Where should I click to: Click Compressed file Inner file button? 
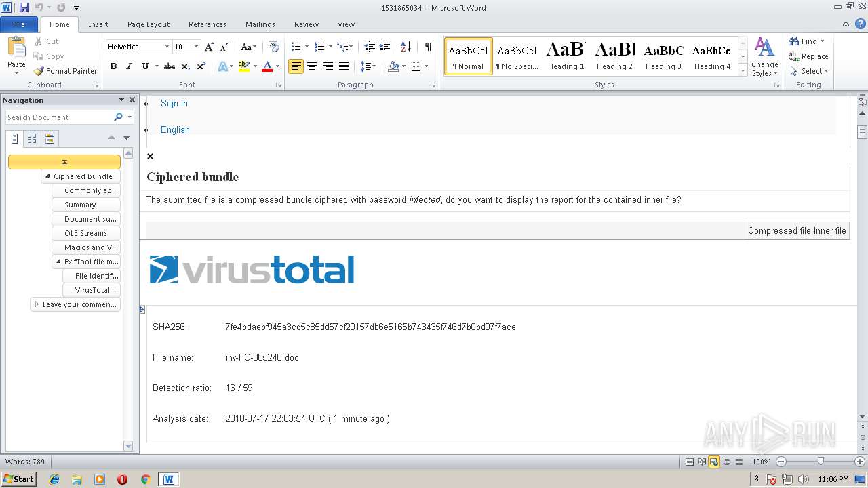(x=797, y=230)
